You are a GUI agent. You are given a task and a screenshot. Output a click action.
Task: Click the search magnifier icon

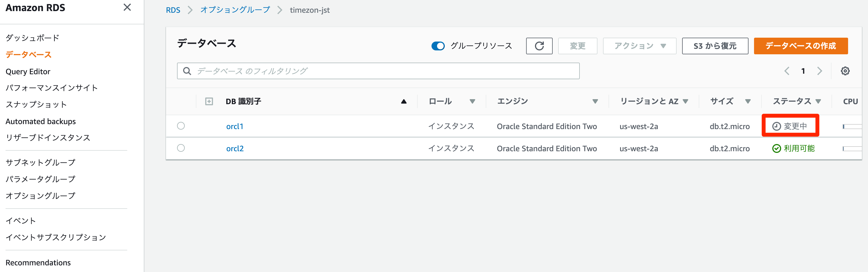(187, 71)
